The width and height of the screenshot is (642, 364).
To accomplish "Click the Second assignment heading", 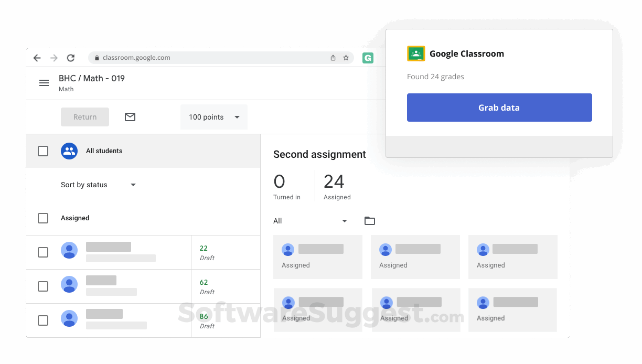I will (319, 154).
